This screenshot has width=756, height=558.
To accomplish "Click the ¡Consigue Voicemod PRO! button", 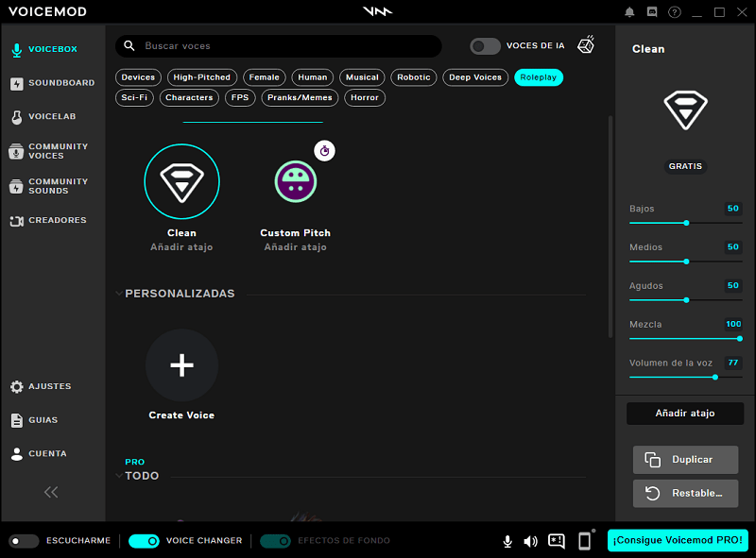I will [x=678, y=541].
